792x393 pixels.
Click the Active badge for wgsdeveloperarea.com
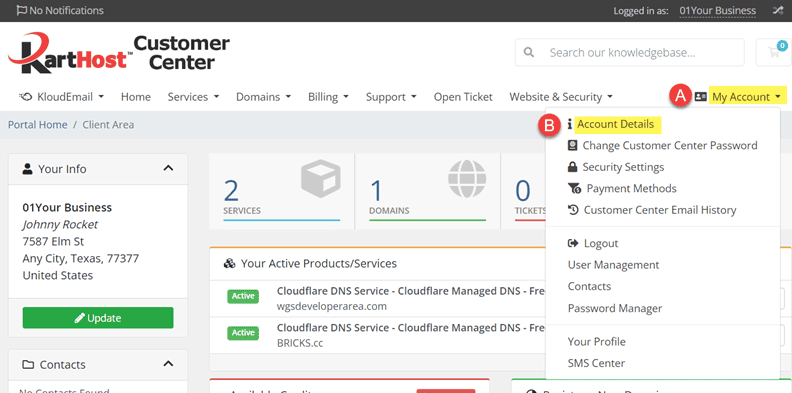(243, 297)
